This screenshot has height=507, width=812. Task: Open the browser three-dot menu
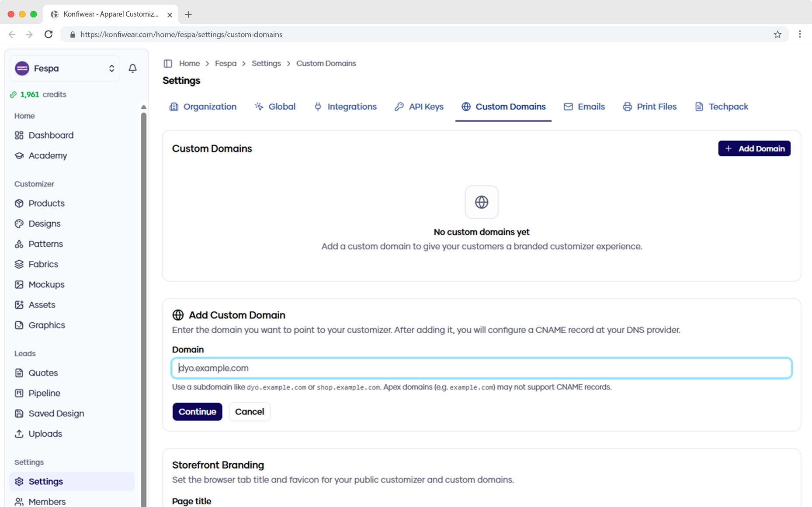pyautogui.click(x=800, y=34)
